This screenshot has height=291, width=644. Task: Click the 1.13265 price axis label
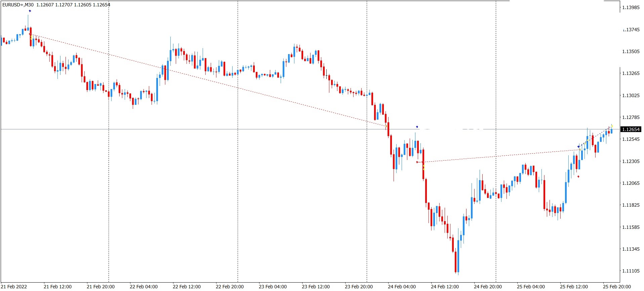coord(631,73)
